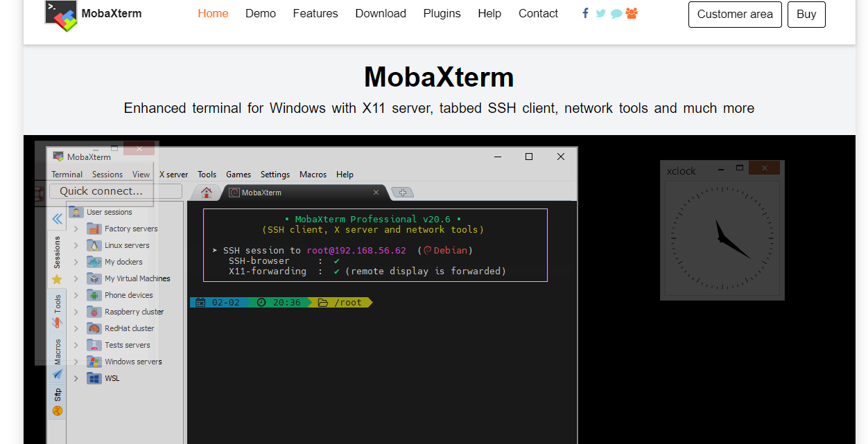Click the light blue chat bubble icon
Screen dimensions: 868x444
point(616,13)
